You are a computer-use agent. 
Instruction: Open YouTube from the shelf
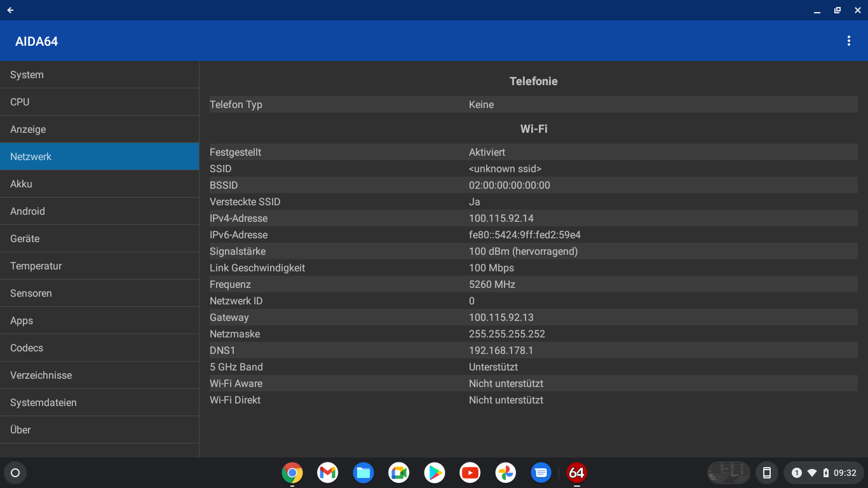point(470,473)
